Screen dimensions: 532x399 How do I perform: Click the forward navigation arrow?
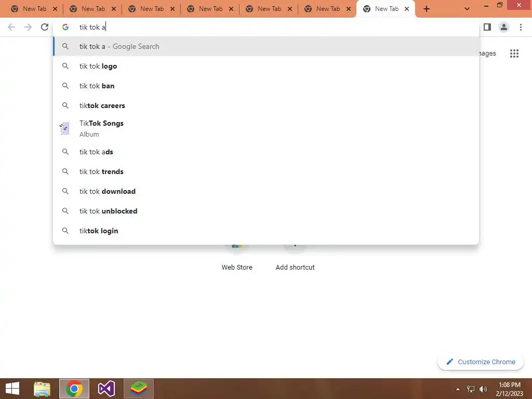28,27
